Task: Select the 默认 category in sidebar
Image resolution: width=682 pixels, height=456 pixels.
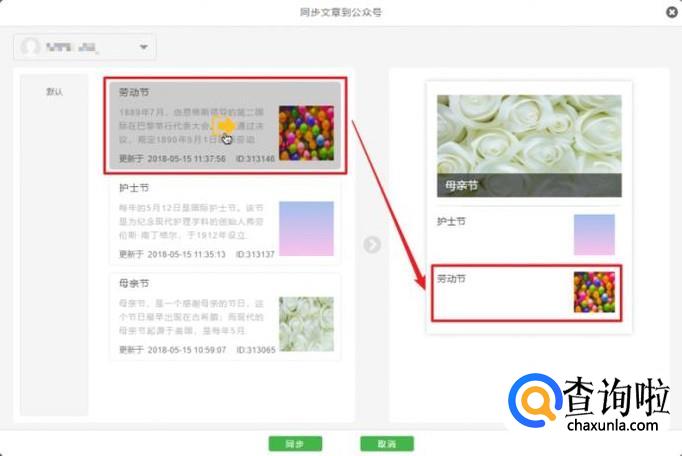Action: click(54, 92)
